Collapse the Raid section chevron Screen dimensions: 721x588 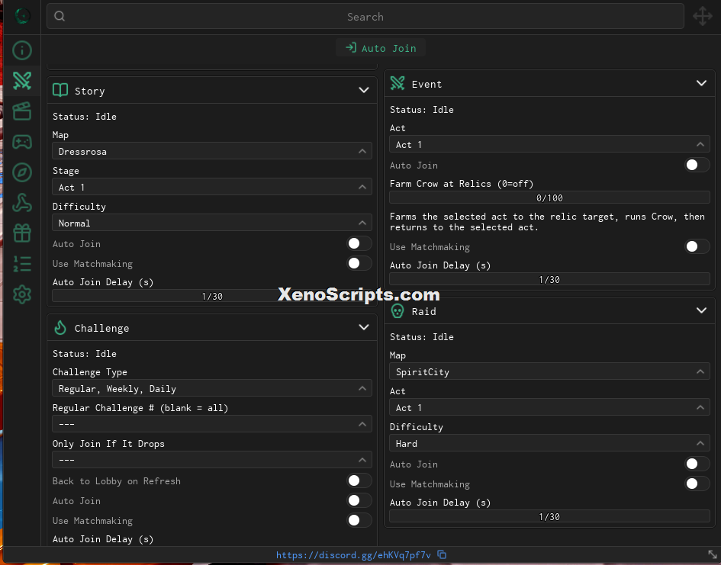(701, 310)
